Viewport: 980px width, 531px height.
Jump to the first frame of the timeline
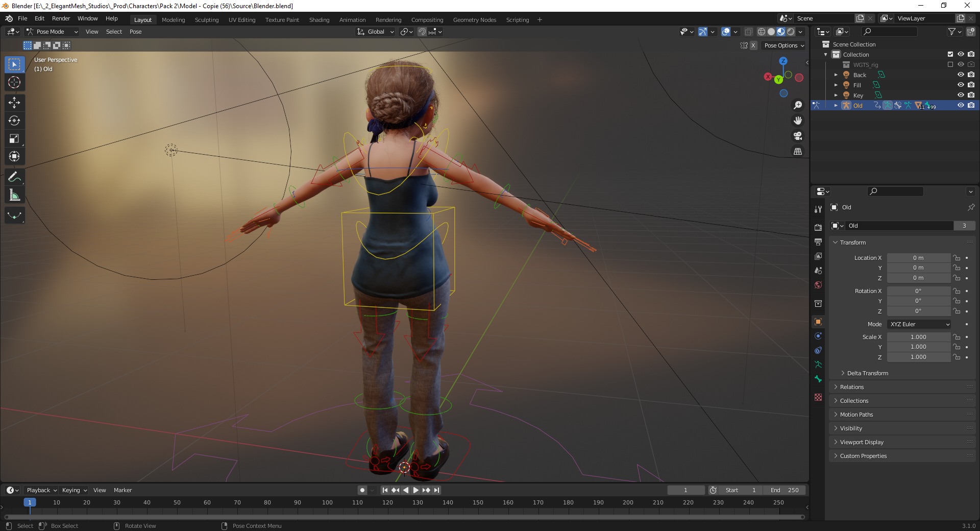[x=385, y=490]
